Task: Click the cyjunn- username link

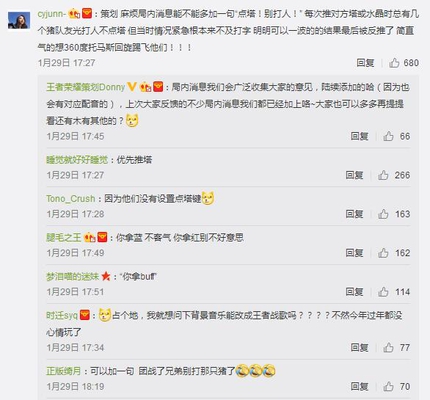Action: [x=52, y=14]
